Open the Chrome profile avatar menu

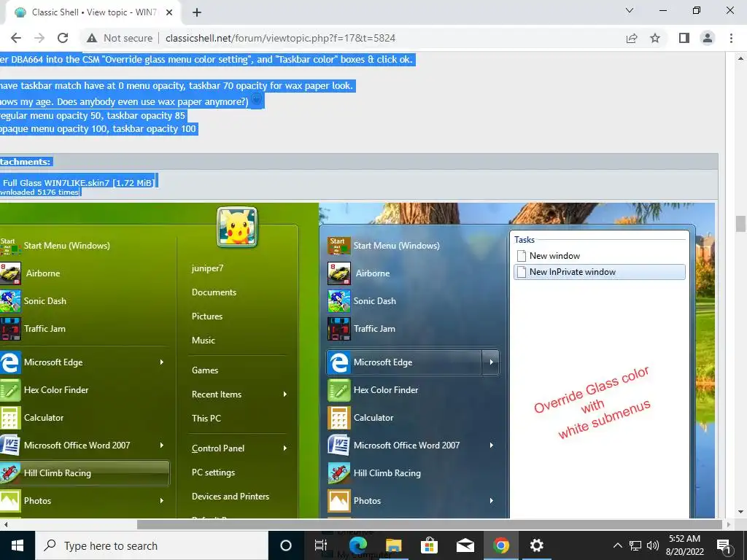[x=708, y=38]
